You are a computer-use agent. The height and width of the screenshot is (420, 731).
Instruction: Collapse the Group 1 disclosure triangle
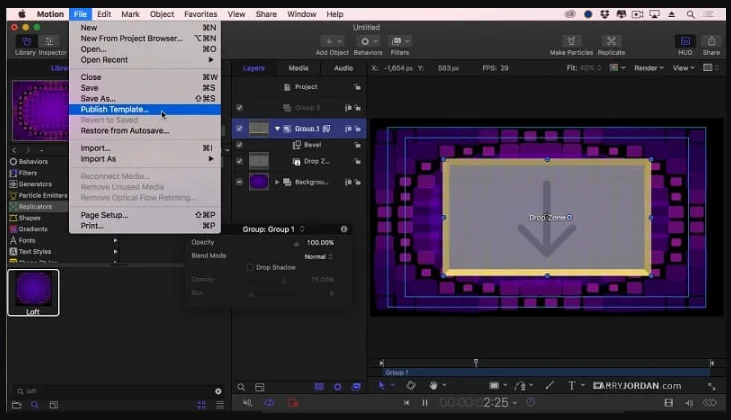(x=277, y=128)
